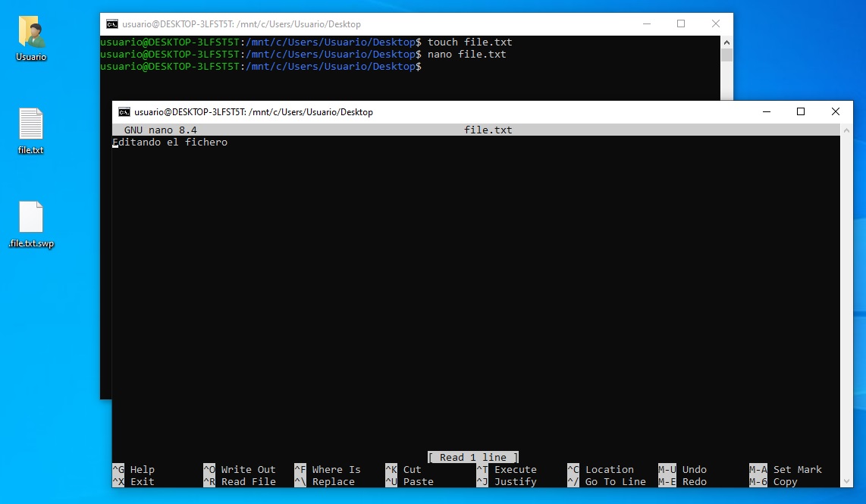Click the ^T Execute shortcut
This screenshot has height=504, width=866.
tap(507, 470)
